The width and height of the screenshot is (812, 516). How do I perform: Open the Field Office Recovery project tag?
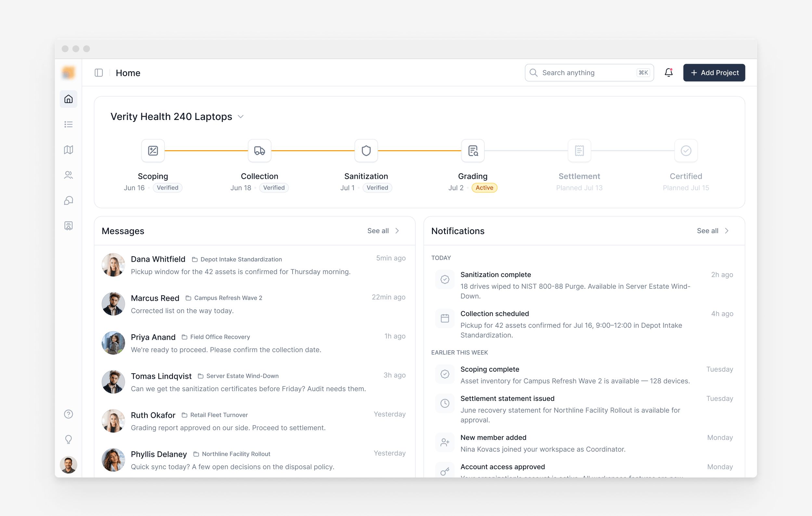click(x=216, y=337)
